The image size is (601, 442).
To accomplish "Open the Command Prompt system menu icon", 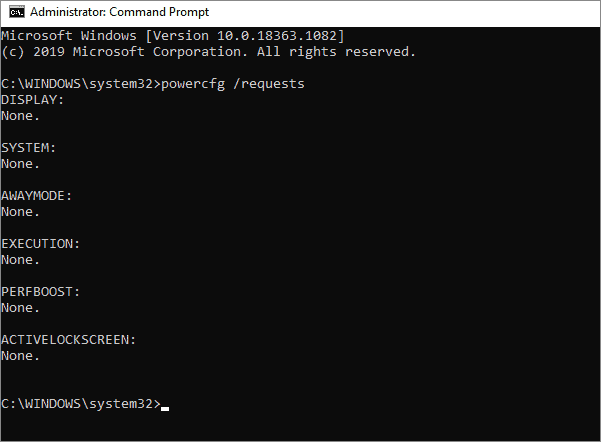I will (x=16, y=12).
